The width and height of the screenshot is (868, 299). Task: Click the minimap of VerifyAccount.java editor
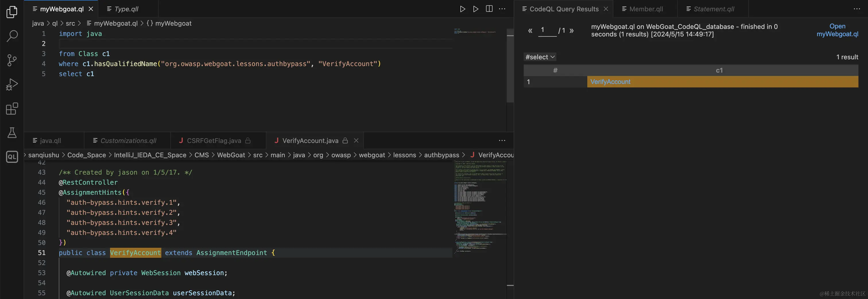click(x=480, y=229)
